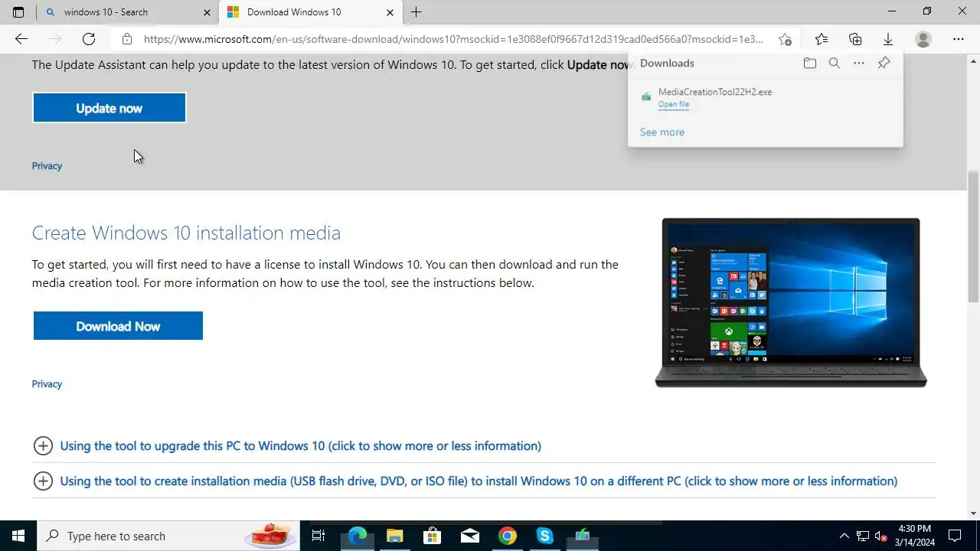980x551 pixels.
Task: Open the tab actions menu icon
Action: click(18, 12)
